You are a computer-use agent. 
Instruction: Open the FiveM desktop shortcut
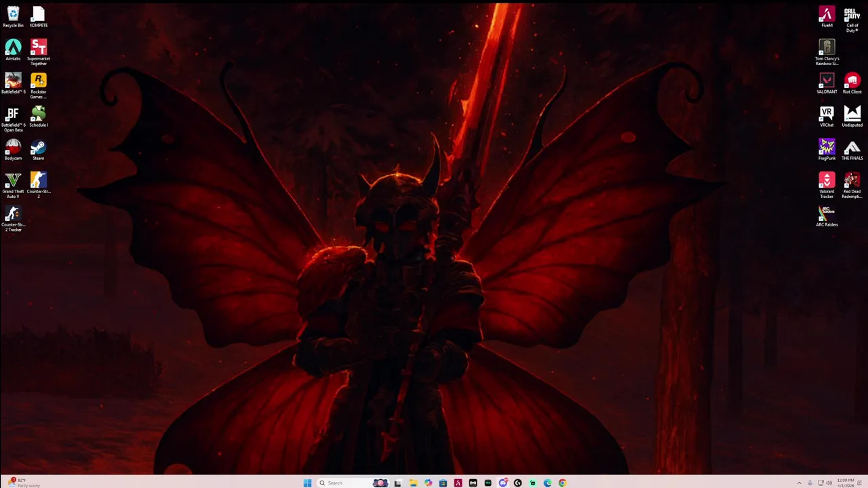coord(827,17)
